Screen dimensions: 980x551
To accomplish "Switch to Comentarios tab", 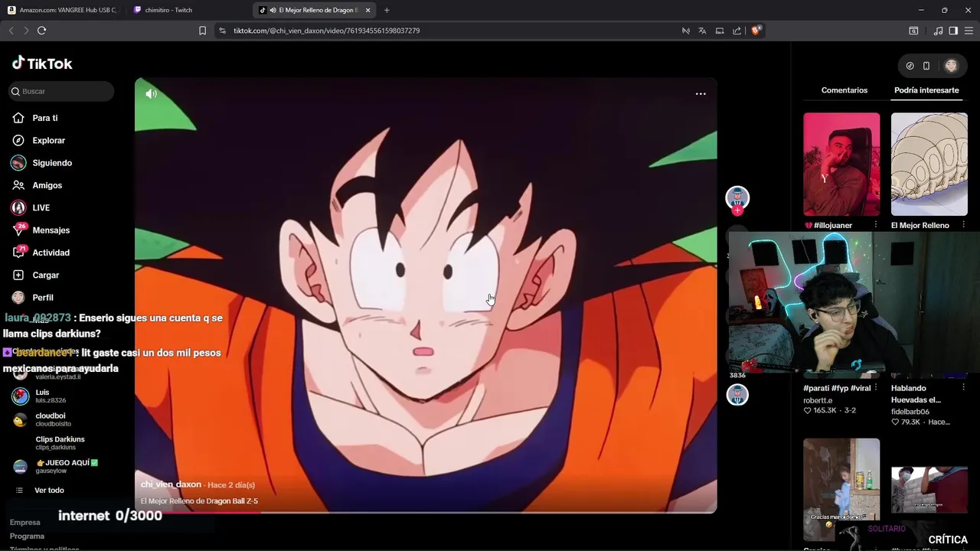I will (844, 90).
